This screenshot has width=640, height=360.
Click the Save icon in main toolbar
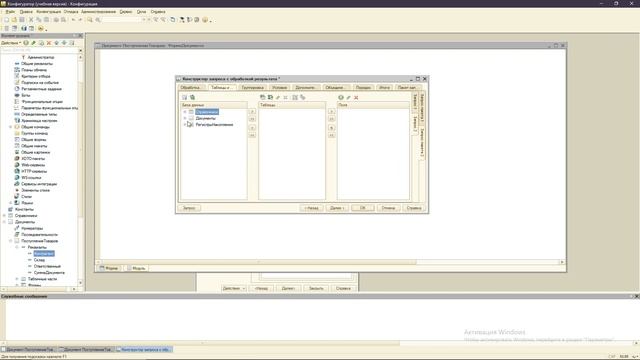(22, 20)
